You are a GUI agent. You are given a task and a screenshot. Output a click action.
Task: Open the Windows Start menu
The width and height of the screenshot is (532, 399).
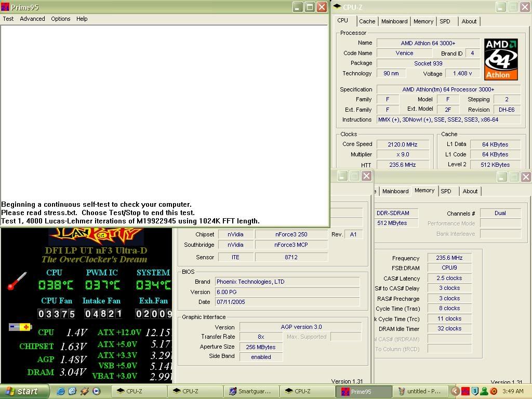coord(24,391)
